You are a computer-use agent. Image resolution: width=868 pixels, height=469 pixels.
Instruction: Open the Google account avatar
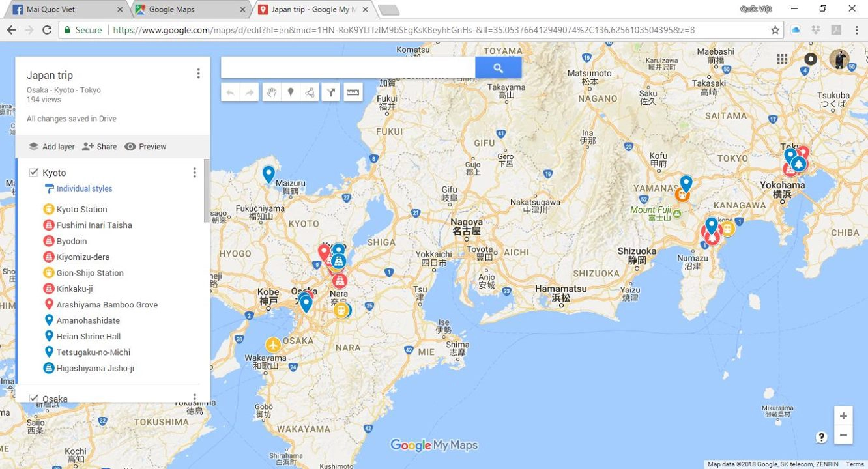839,59
